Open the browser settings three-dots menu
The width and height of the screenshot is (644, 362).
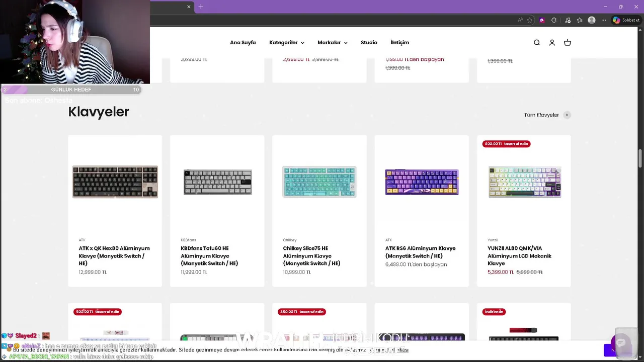click(x=603, y=20)
